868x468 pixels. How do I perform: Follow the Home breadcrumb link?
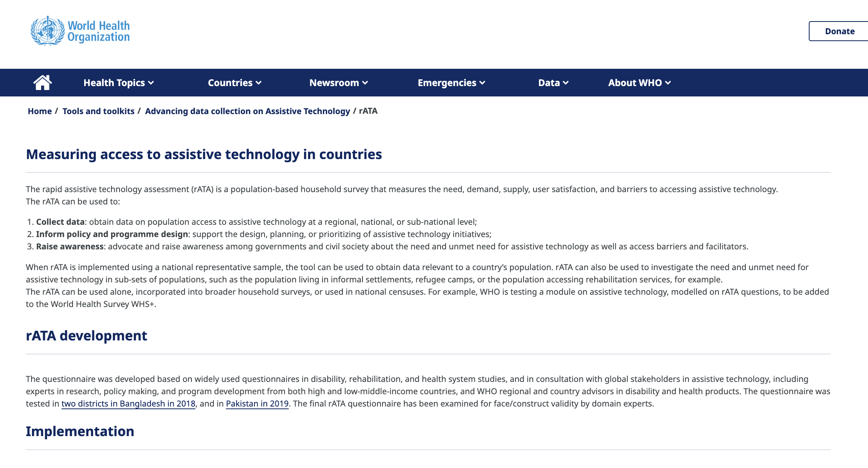(x=40, y=111)
